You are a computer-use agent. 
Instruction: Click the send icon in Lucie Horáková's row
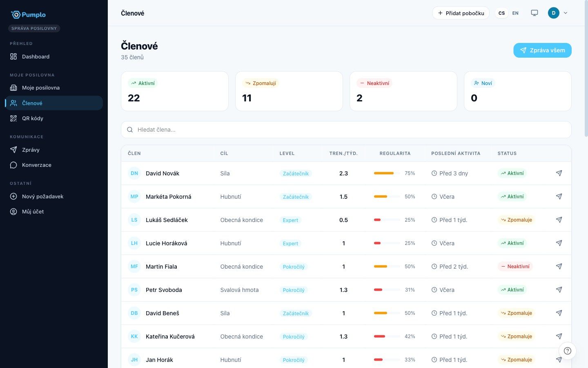click(x=559, y=243)
